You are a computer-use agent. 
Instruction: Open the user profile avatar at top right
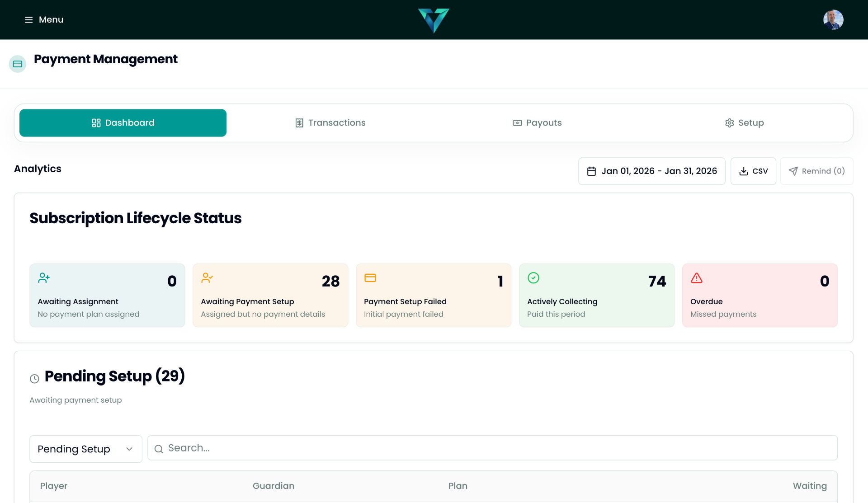833,19
